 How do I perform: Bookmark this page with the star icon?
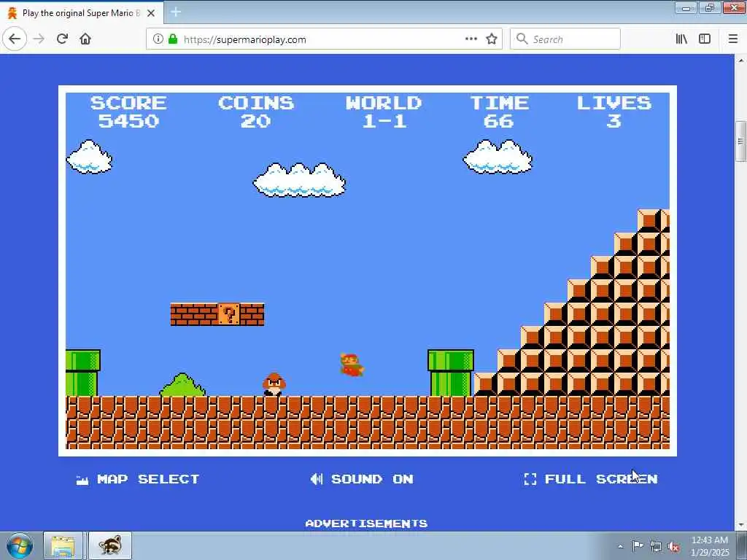click(x=492, y=39)
